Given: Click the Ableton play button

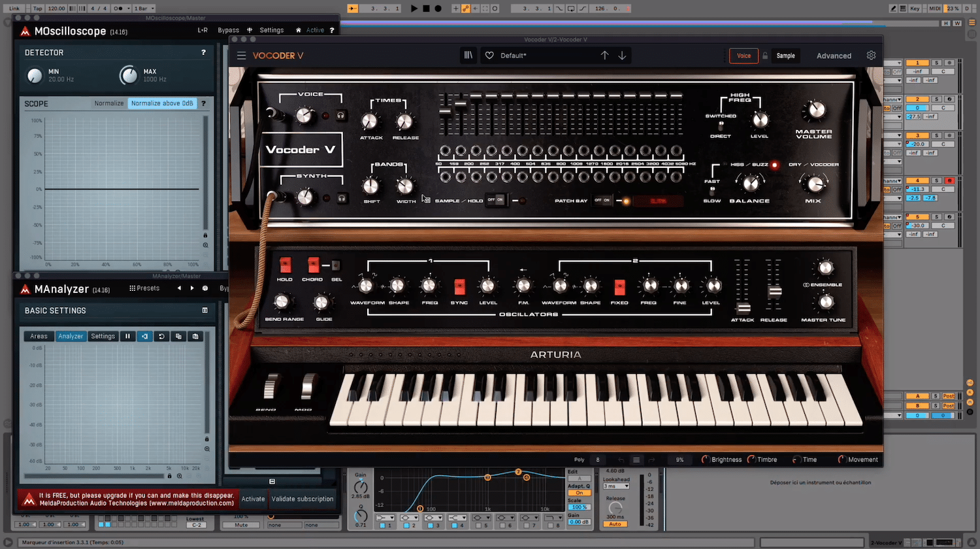Looking at the screenshot, I should [x=414, y=8].
